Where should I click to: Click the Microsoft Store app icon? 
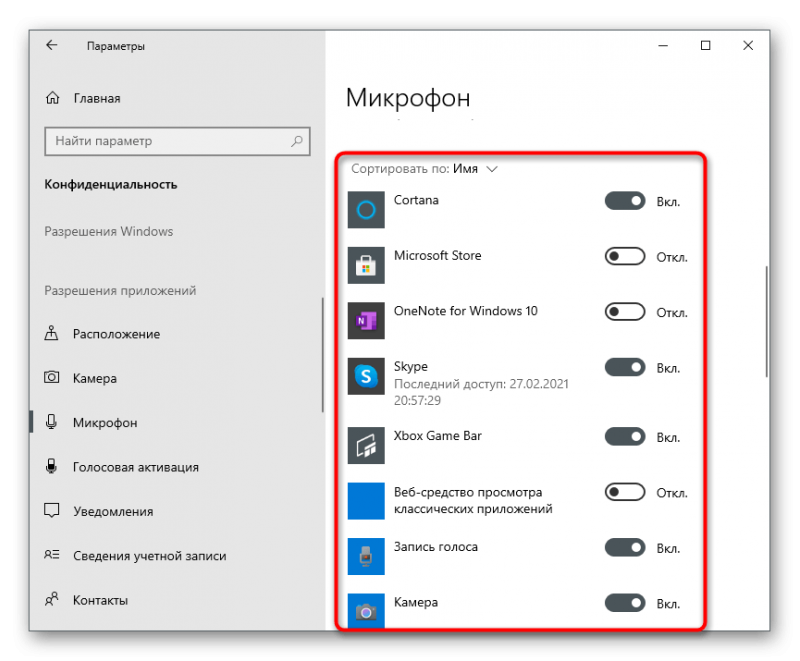click(x=366, y=265)
